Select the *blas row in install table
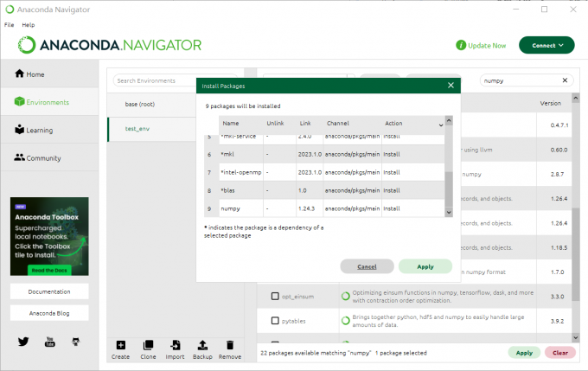This screenshot has width=588, height=371. pos(324,190)
